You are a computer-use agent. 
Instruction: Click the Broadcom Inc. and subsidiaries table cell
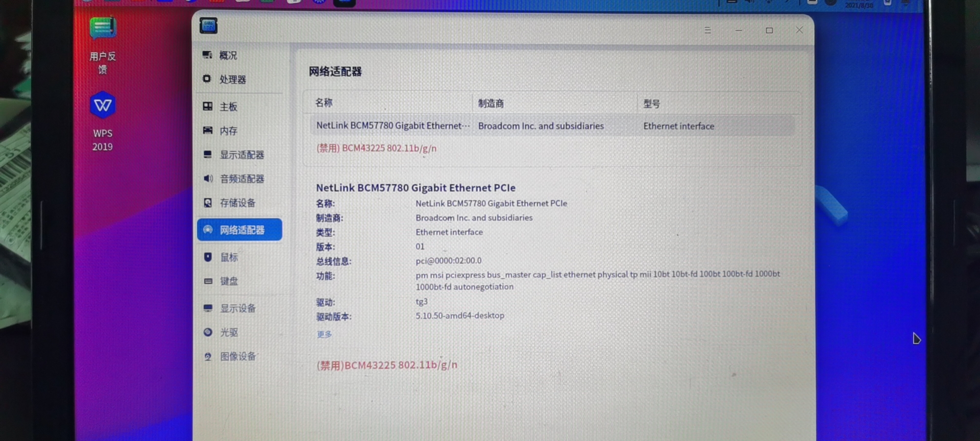[541, 126]
